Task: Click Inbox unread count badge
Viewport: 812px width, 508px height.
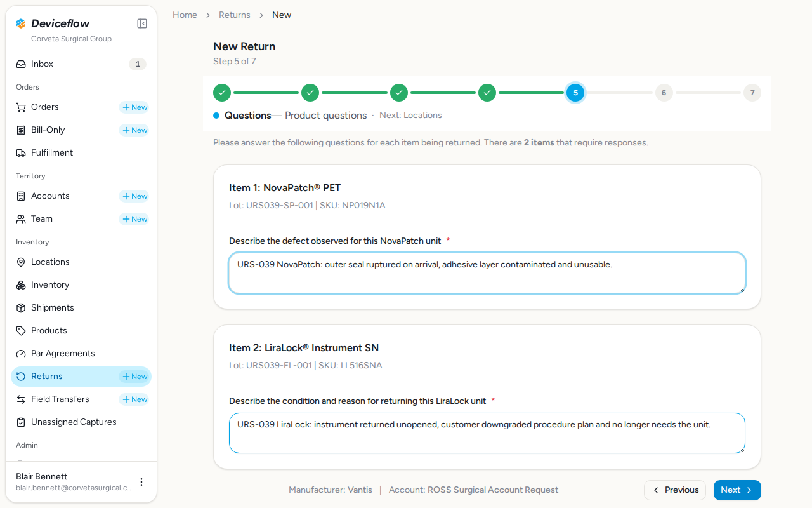Action: [138, 64]
